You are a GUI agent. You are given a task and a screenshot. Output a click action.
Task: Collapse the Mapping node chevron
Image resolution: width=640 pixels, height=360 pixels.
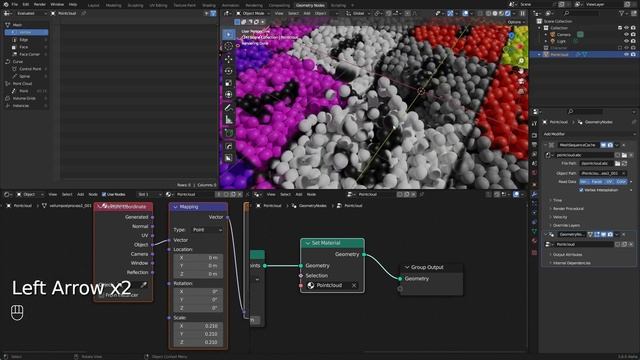point(176,207)
